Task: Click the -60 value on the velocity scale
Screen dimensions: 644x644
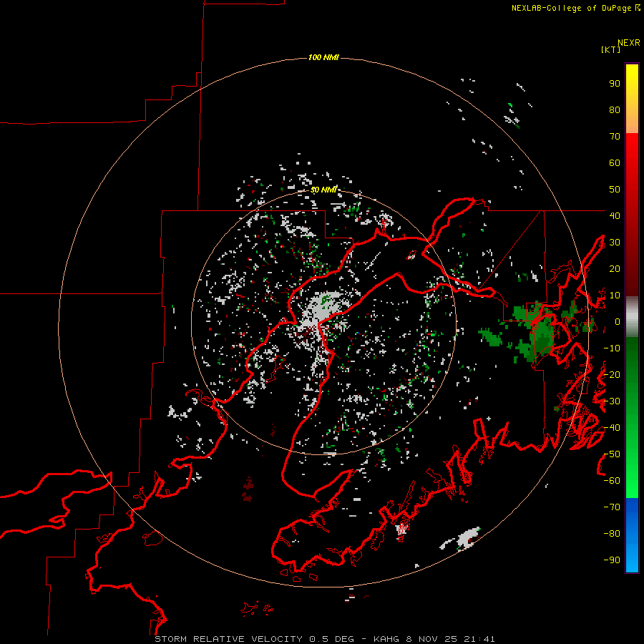Action: [612, 481]
